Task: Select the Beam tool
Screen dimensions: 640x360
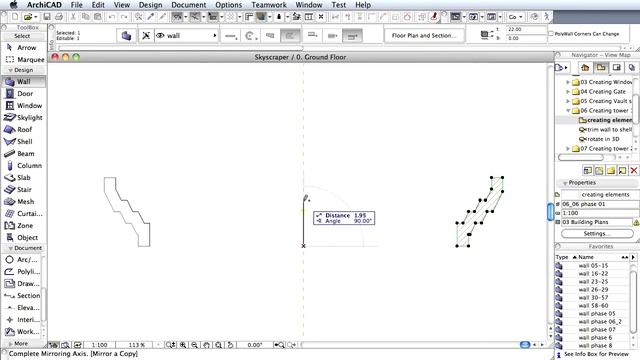Action: point(24,154)
